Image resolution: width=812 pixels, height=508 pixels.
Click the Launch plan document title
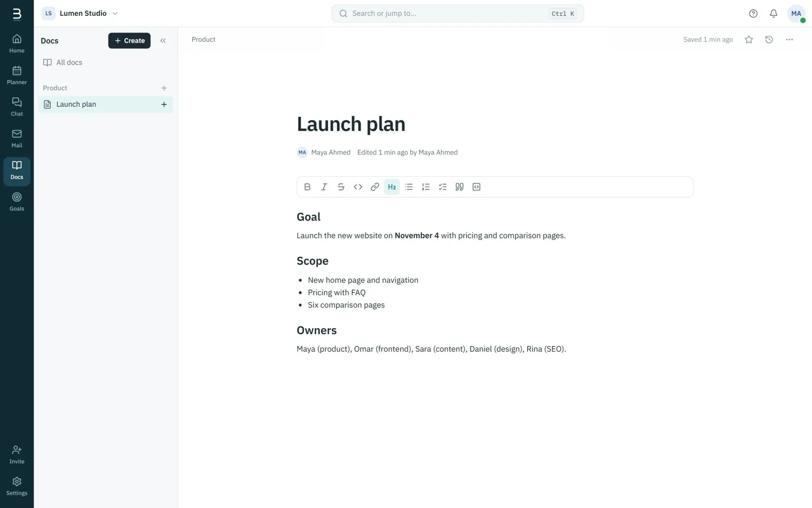351,124
